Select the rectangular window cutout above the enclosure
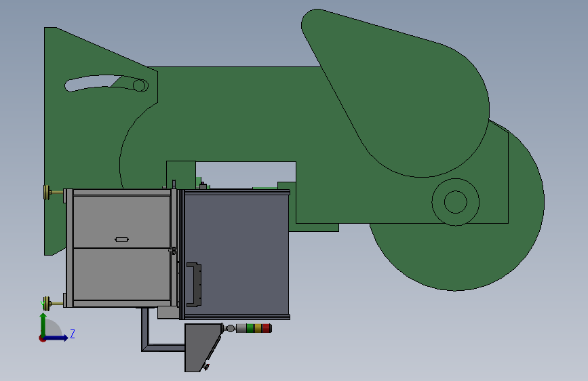The height and width of the screenshot is (381, 588). click(x=246, y=175)
